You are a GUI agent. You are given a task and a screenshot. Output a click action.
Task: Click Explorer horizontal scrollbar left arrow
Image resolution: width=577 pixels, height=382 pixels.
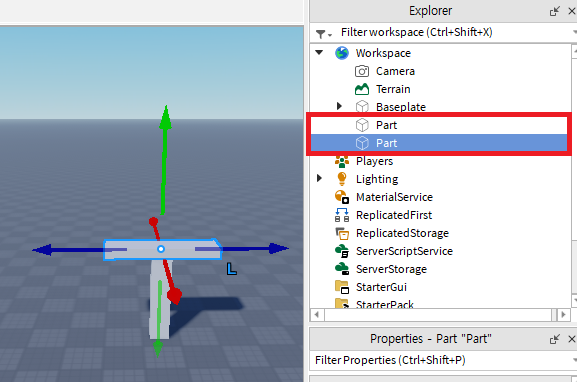pyautogui.click(x=317, y=315)
